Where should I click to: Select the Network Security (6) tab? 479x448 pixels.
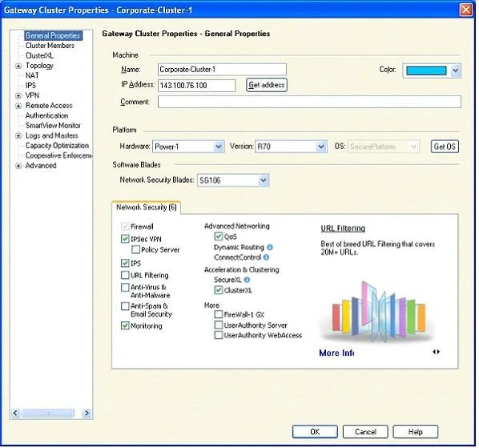pyautogui.click(x=146, y=208)
